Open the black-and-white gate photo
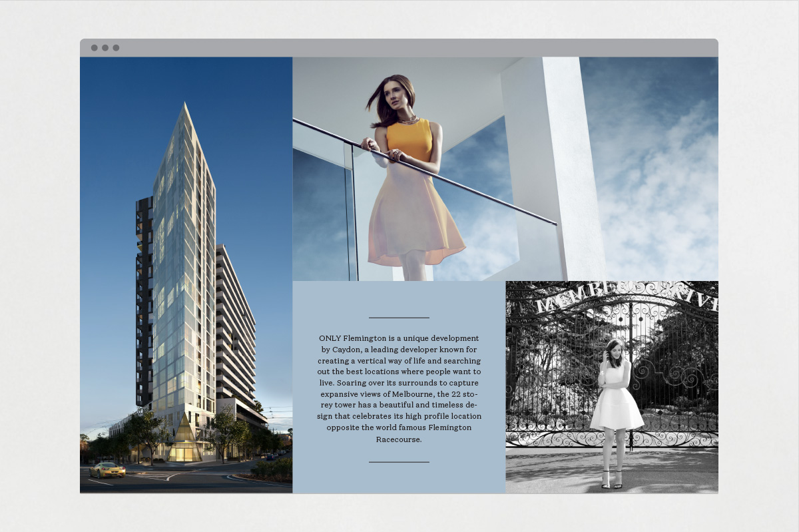This screenshot has height=532, width=799. pos(611,386)
